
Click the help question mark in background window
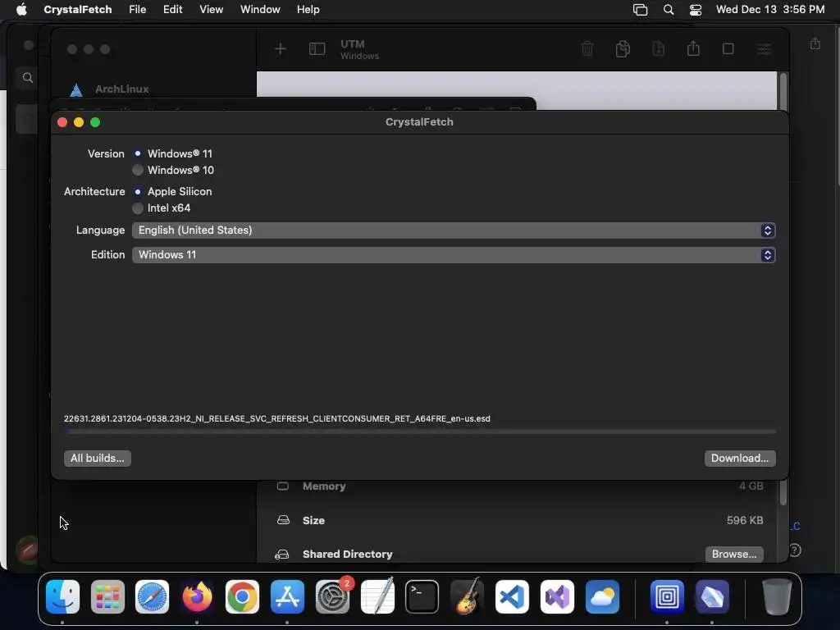coord(795,550)
